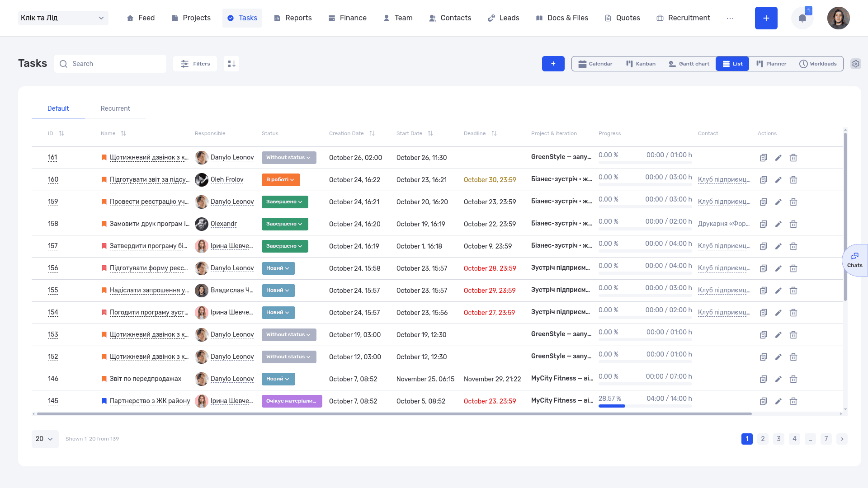
Task: Click in the tasks Search field
Action: coord(110,64)
